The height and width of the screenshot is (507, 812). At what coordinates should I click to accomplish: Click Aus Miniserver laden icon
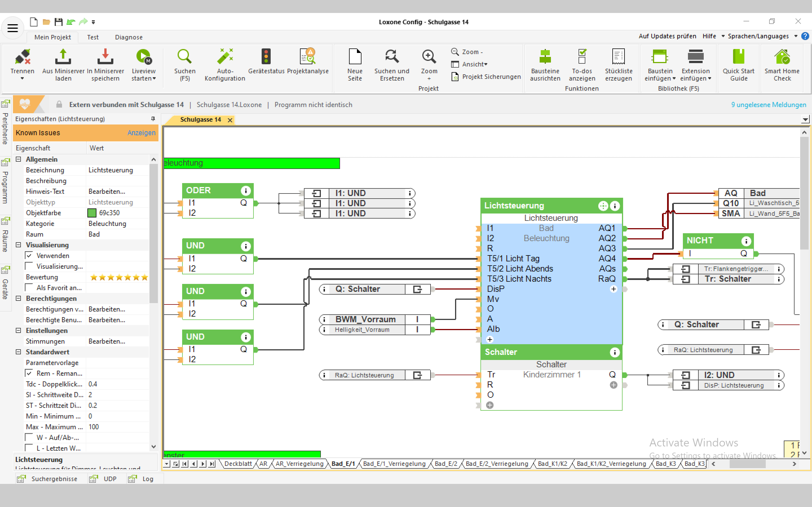[x=63, y=57]
